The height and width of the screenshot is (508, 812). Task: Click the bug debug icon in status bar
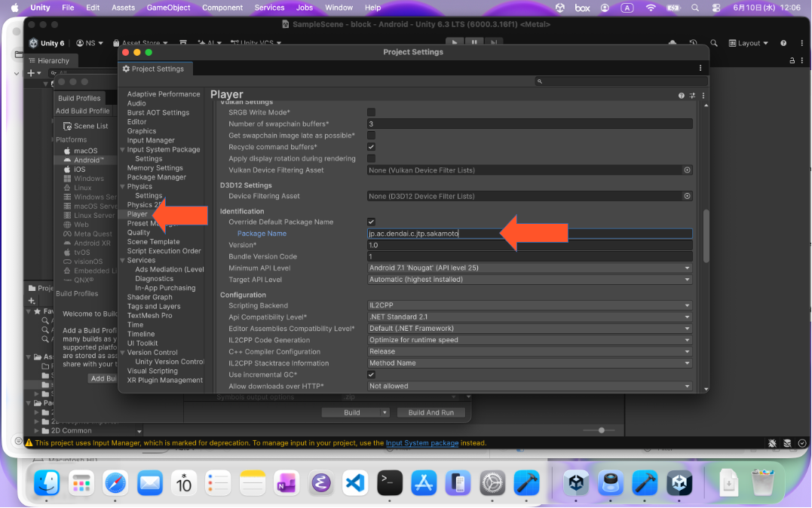[x=772, y=443]
